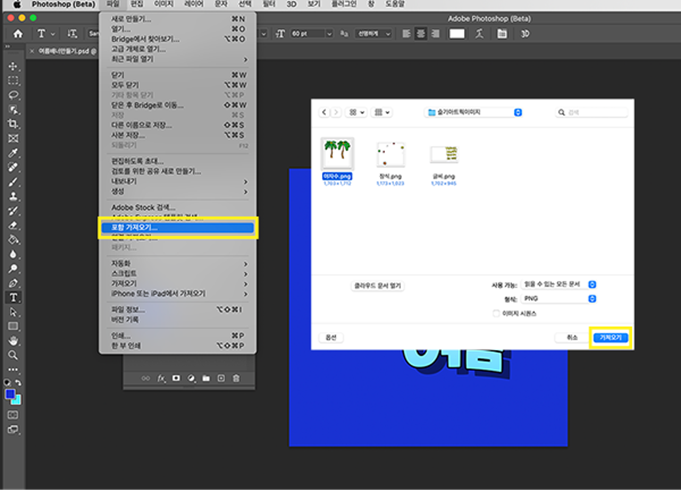Toggle Quick Mask mode icon
The height and width of the screenshot is (492, 681).
(13, 415)
